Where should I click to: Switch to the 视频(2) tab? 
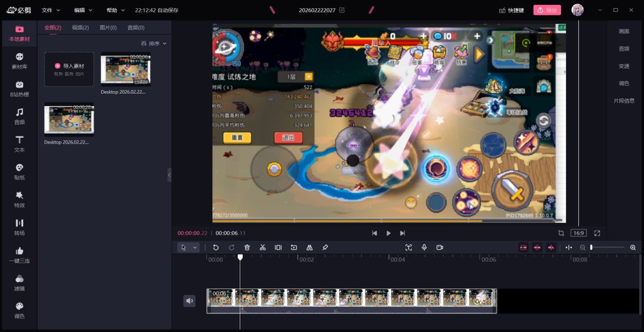point(80,27)
